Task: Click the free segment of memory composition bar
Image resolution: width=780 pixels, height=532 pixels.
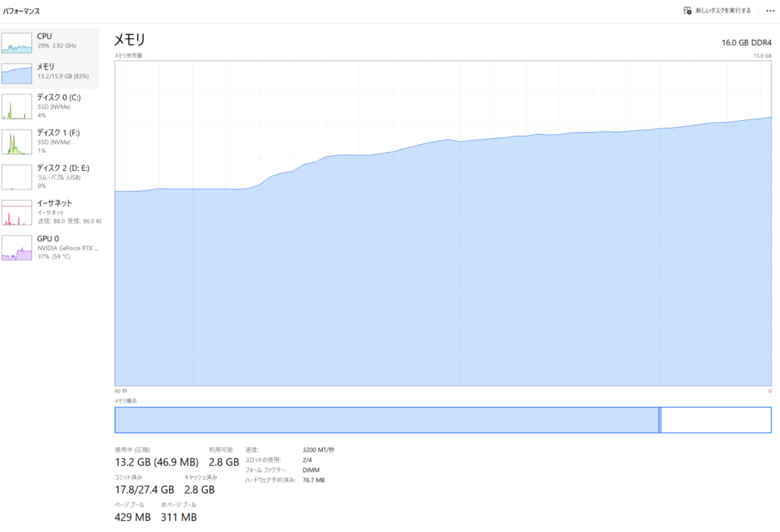Action: pyautogui.click(x=716, y=420)
